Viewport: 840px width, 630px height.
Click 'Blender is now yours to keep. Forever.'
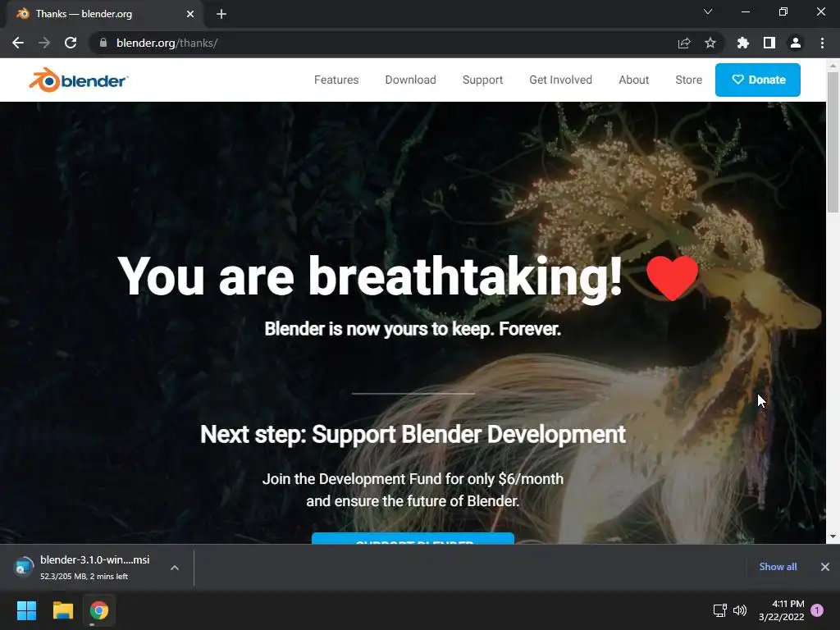[x=413, y=329]
